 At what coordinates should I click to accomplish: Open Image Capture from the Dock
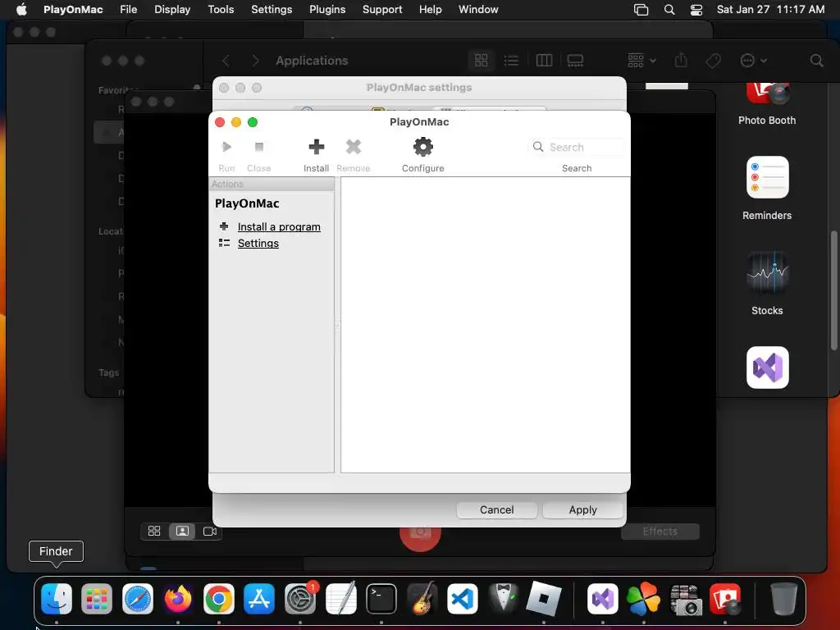[685, 598]
